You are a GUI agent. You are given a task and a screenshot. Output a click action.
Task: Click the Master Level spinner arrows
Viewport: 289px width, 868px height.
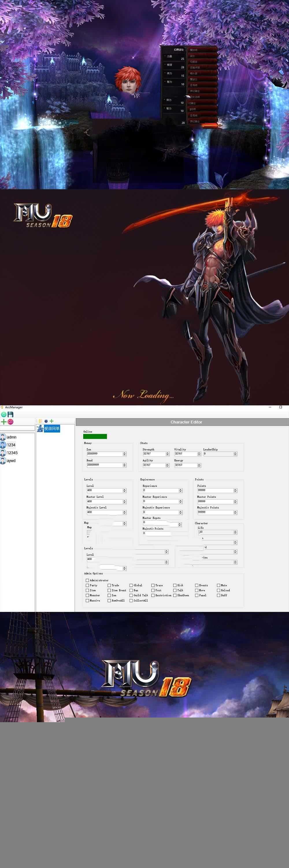point(125,501)
